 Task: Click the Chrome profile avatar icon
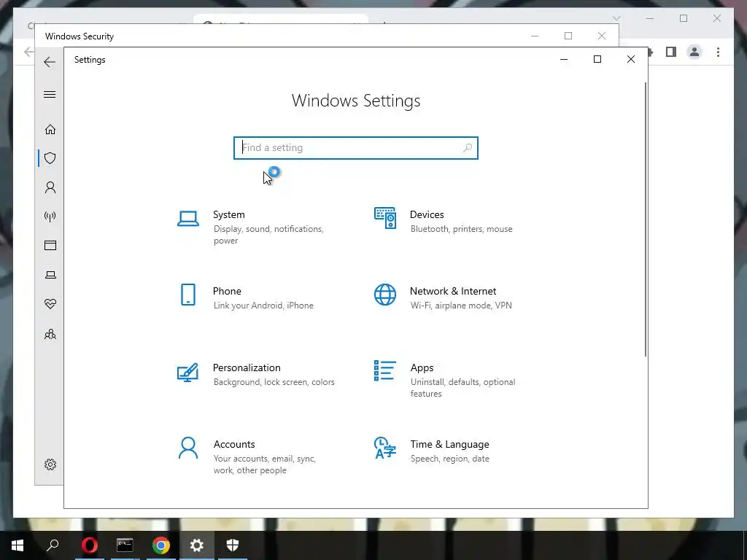click(x=694, y=52)
